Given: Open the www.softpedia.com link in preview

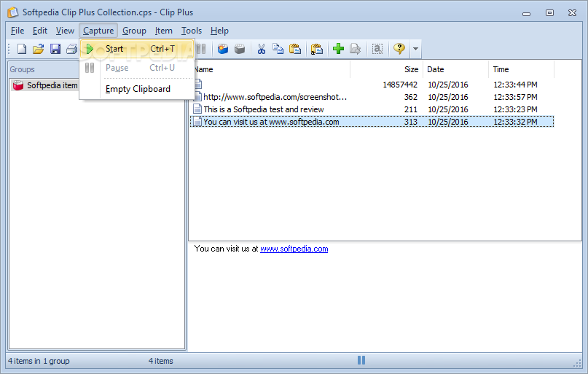Looking at the screenshot, I should click(x=294, y=249).
